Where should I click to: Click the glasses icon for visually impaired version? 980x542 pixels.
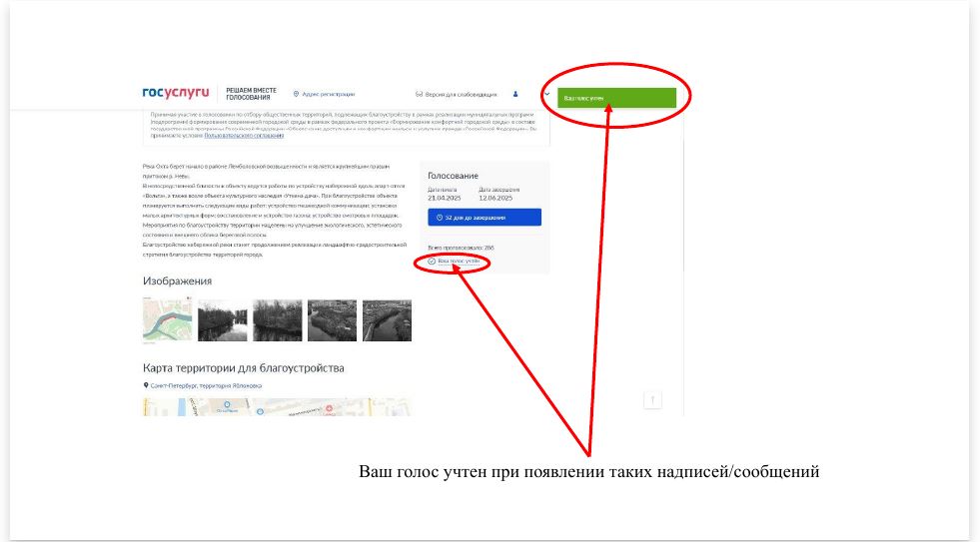pyautogui.click(x=420, y=95)
